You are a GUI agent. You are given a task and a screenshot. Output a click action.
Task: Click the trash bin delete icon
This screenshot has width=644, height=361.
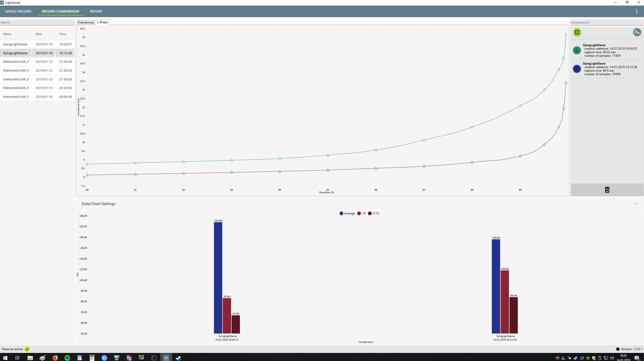coord(607,190)
